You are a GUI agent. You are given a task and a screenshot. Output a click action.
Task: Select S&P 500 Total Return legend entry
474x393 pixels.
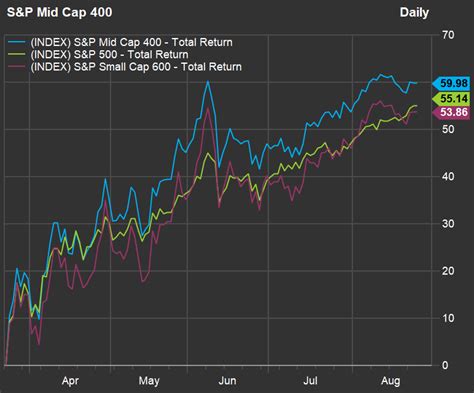coord(109,55)
